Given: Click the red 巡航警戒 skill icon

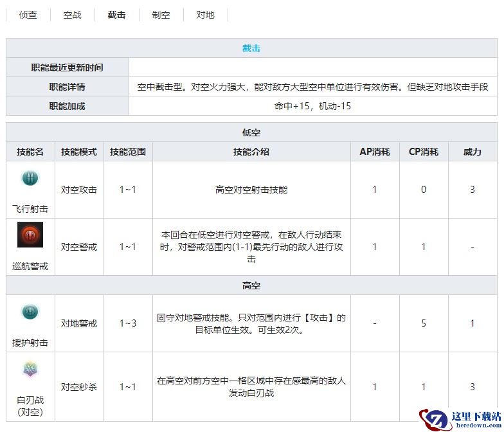Looking at the screenshot, I should tap(30, 235).
